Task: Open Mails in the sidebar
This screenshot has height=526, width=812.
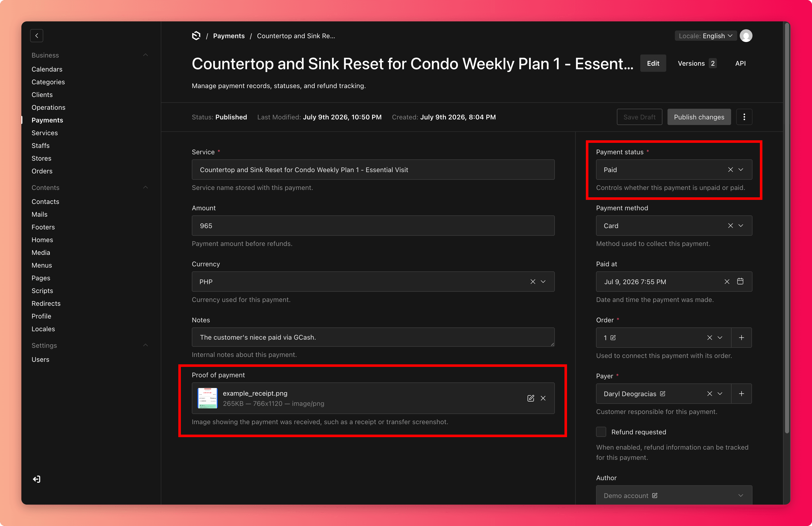Action: [40, 214]
